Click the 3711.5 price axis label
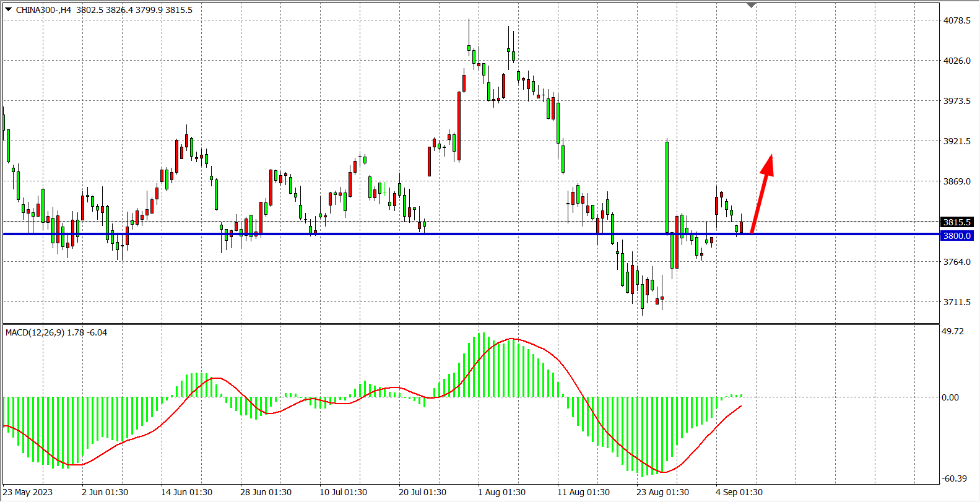The height and width of the screenshot is (502, 980). (956, 302)
